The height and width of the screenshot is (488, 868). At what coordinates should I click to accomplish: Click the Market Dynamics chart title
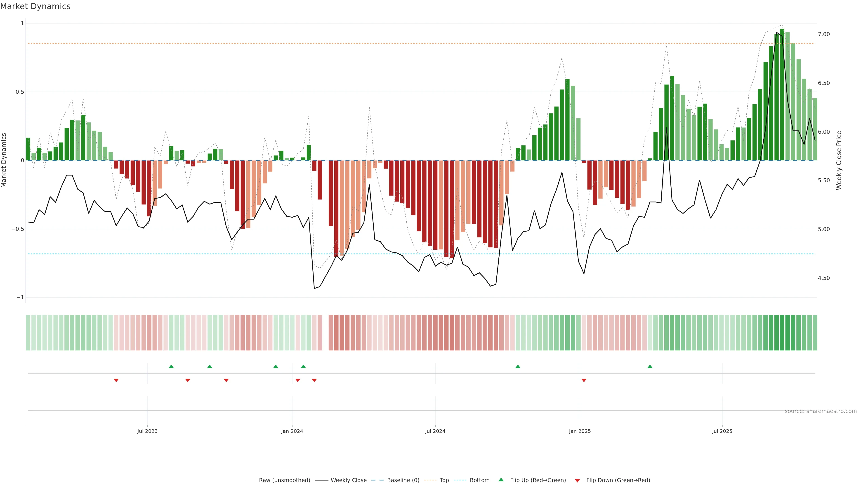(x=35, y=6)
